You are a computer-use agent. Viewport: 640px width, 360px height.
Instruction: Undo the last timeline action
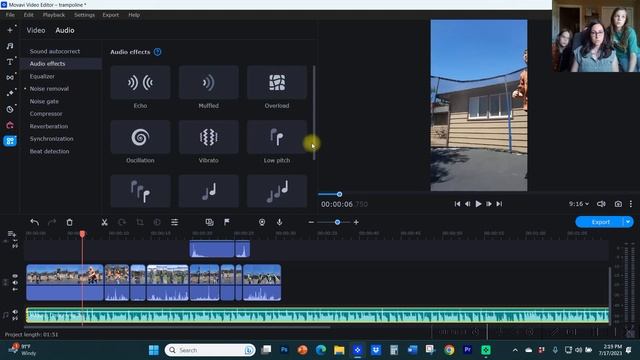point(35,222)
